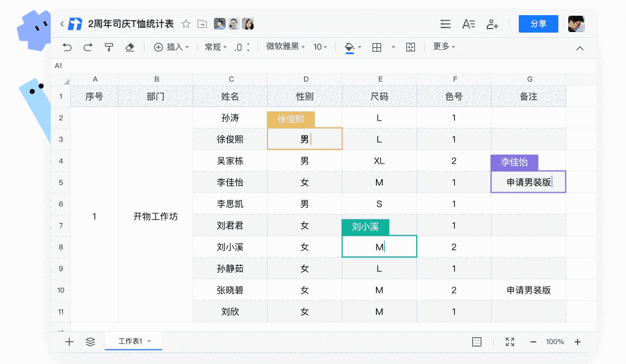Open the cell borders icon
Viewport: 626px width, 364px height.
point(378,47)
